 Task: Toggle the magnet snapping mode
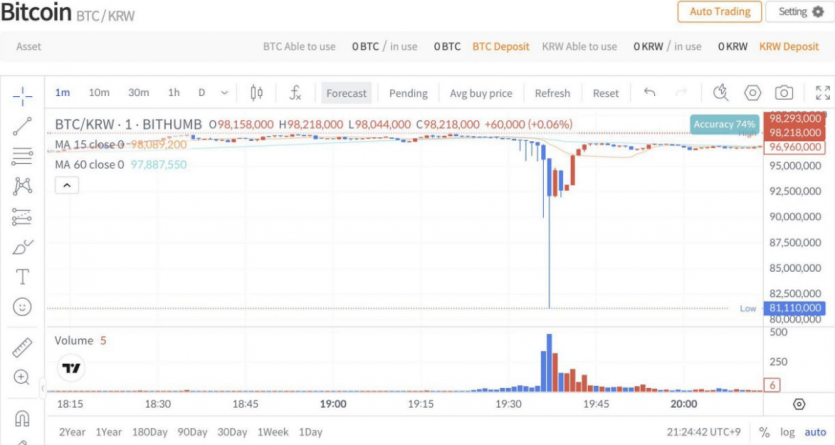(22, 418)
